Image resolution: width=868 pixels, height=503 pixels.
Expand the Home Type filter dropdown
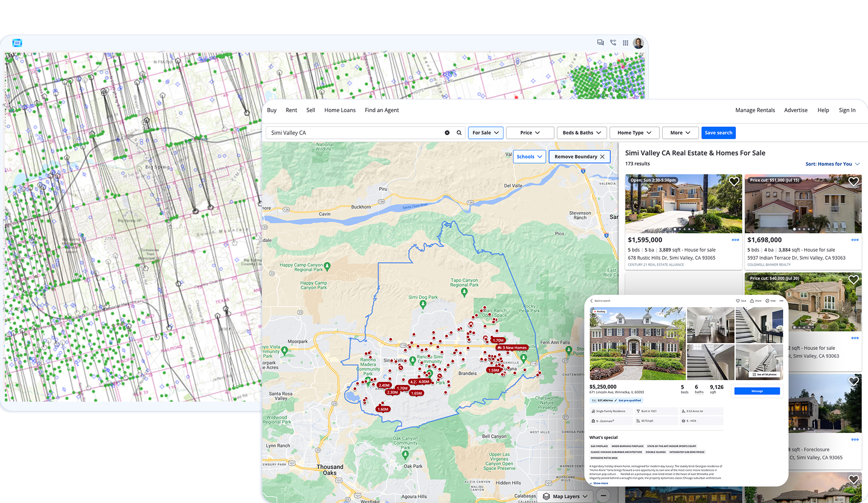pyautogui.click(x=634, y=132)
